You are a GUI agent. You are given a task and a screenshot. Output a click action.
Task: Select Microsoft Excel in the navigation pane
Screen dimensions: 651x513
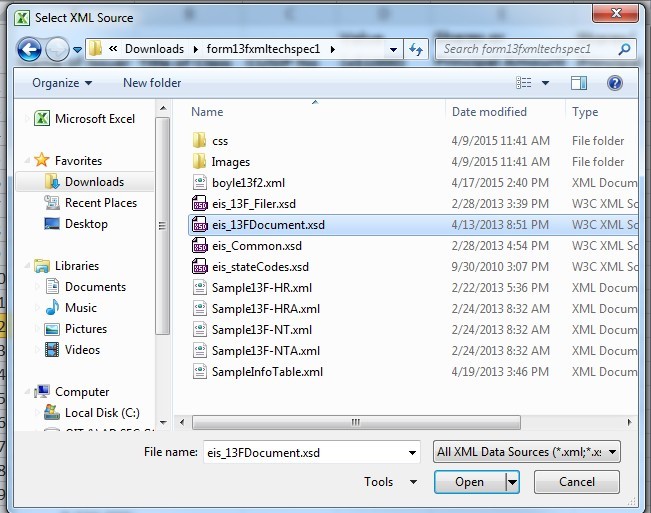coord(85,119)
